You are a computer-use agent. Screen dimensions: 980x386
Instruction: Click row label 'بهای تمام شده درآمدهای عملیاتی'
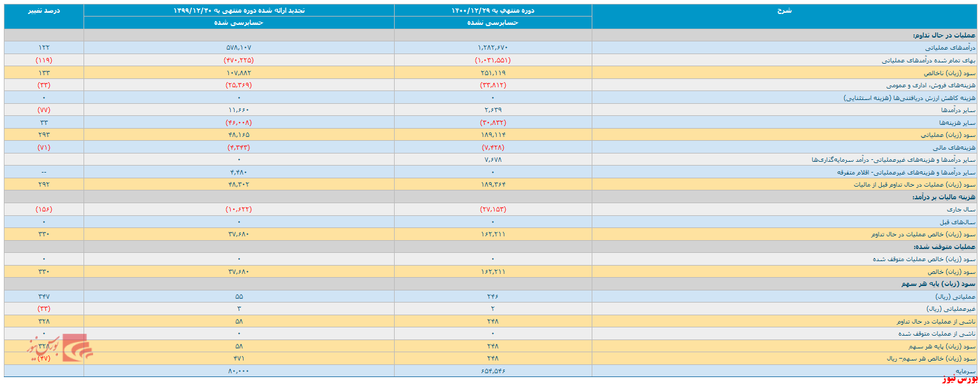click(929, 60)
